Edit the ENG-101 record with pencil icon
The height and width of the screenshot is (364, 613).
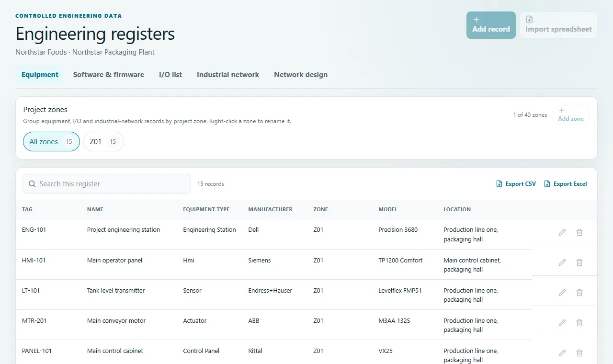click(562, 232)
